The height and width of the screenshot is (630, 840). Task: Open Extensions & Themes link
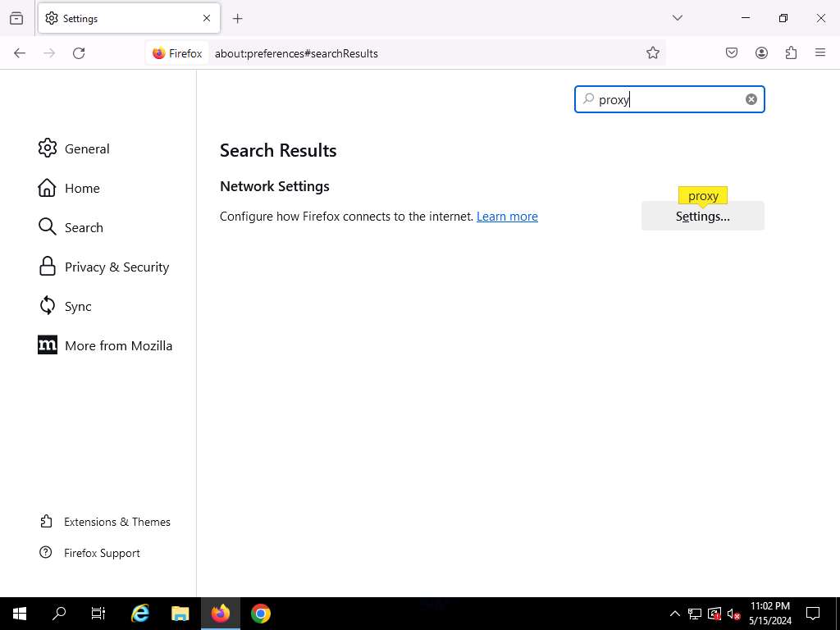[x=116, y=522]
